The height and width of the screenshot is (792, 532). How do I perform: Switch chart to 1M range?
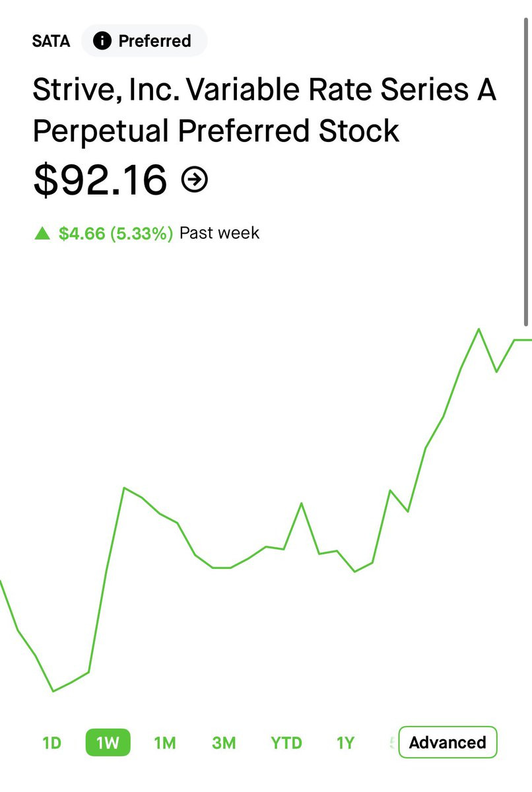164,742
